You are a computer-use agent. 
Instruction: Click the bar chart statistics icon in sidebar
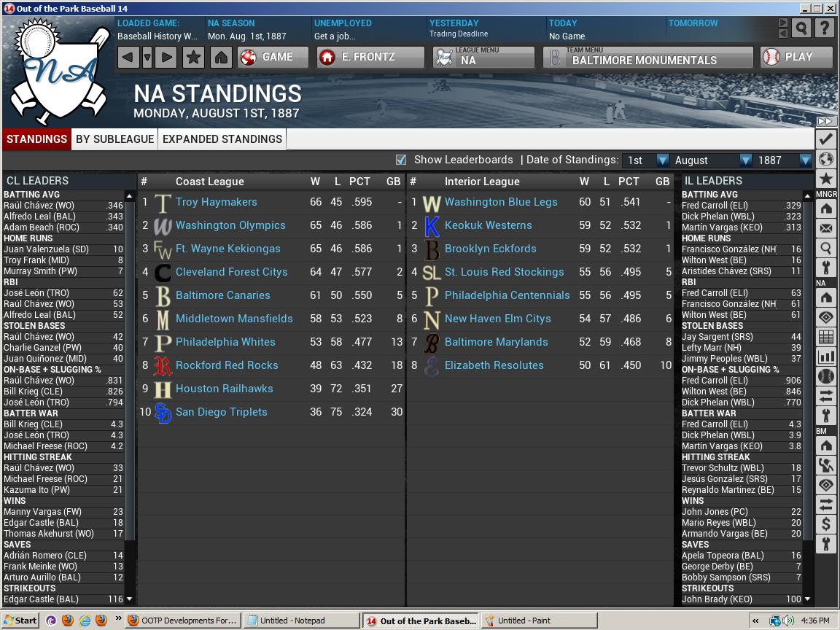825,357
